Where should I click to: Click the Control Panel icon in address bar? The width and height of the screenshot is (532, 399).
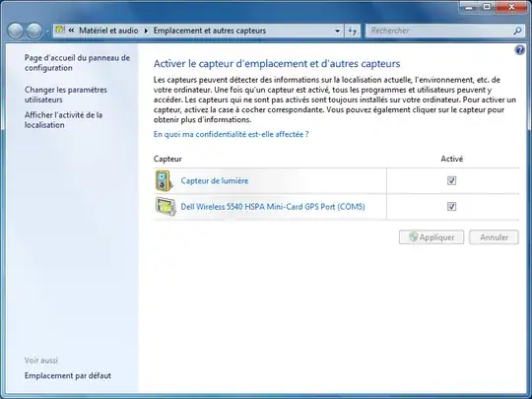[x=60, y=30]
